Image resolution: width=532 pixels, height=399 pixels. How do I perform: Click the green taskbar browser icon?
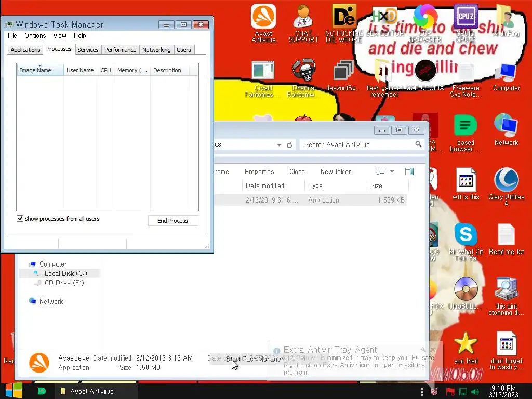(x=42, y=391)
